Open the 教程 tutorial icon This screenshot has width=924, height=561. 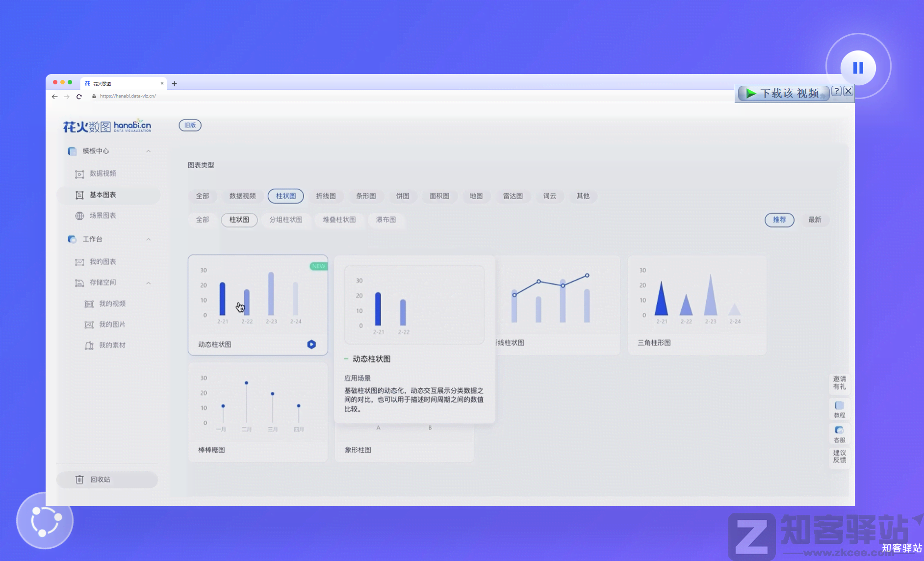pos(839,409)
